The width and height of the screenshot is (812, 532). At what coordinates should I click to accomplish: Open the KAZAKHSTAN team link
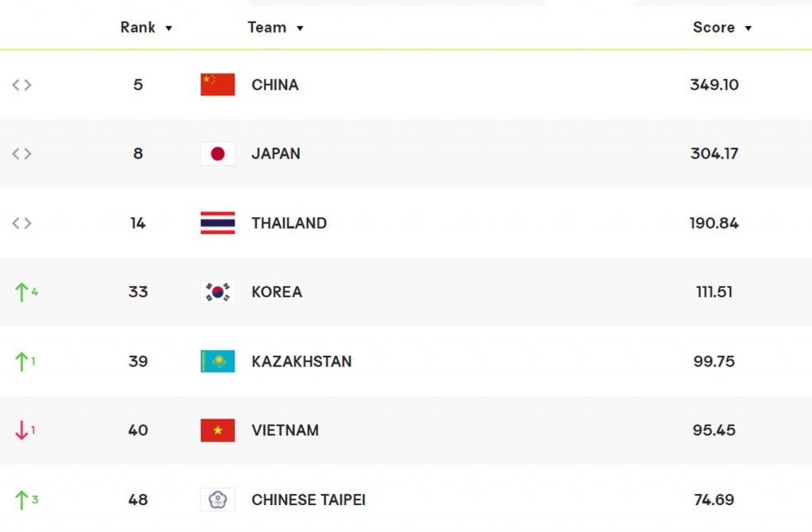point(301,362)
